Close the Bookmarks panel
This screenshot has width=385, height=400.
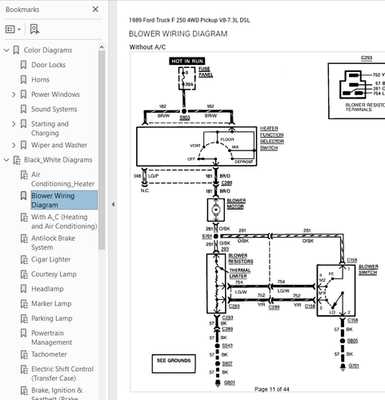[95, 9]
